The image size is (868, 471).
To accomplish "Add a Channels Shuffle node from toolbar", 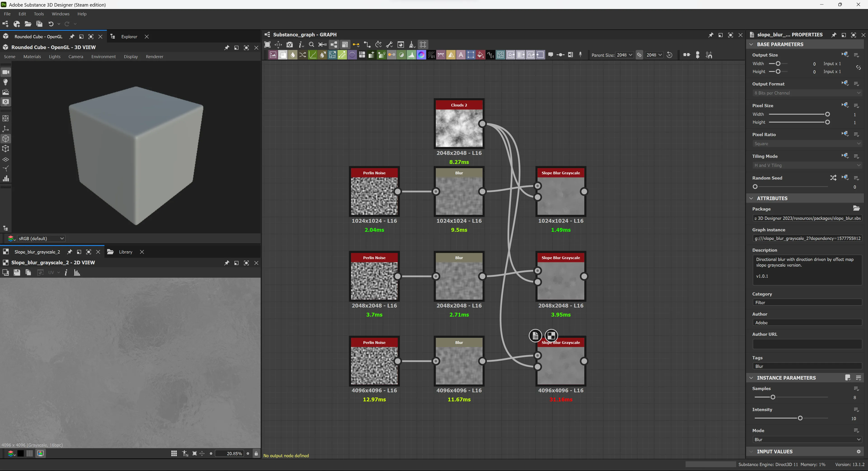I will tap(303, 55).
